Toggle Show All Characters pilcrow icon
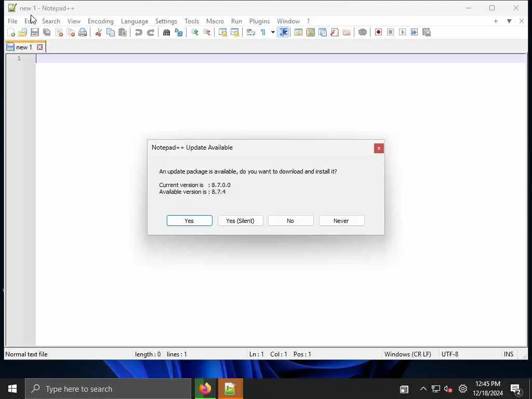The width and height of the screenshot is (532, 399). click(x=263, y=32)
